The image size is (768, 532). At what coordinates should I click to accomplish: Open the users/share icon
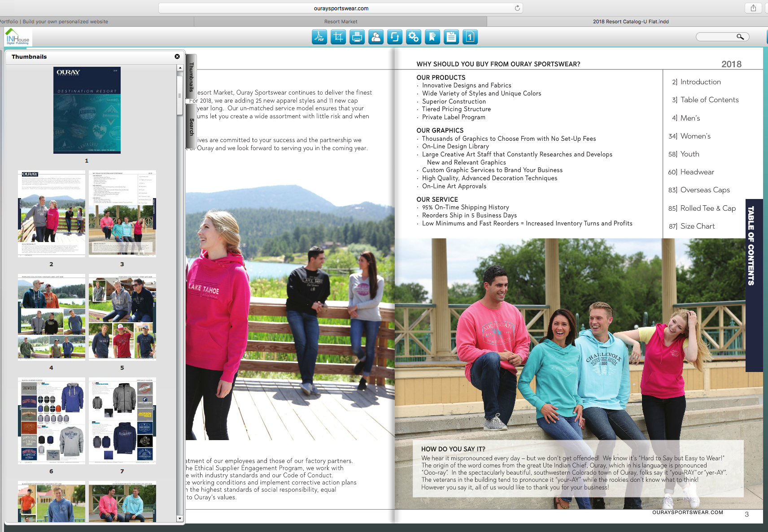[x=376, y=37]
